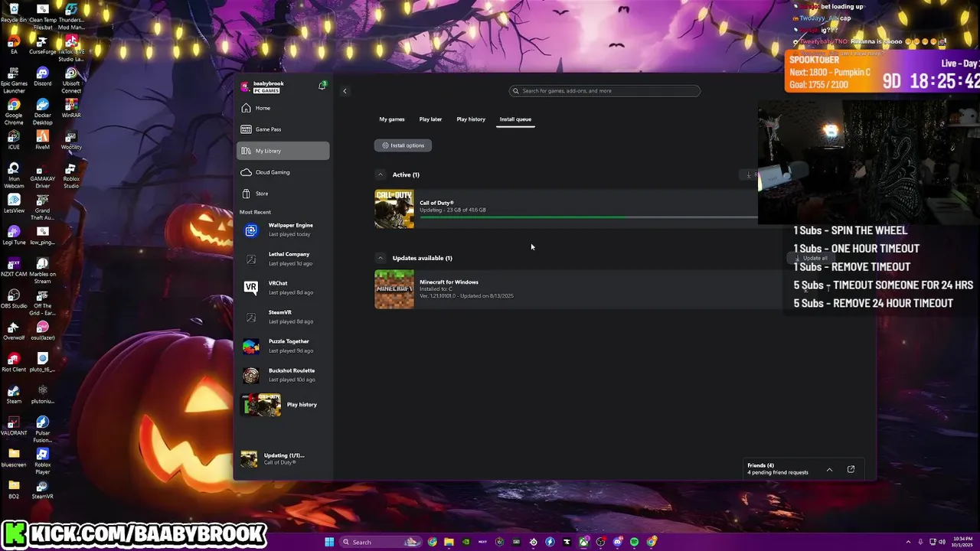
Task: Open the baabybrook profile
Action: coord(263,86)
